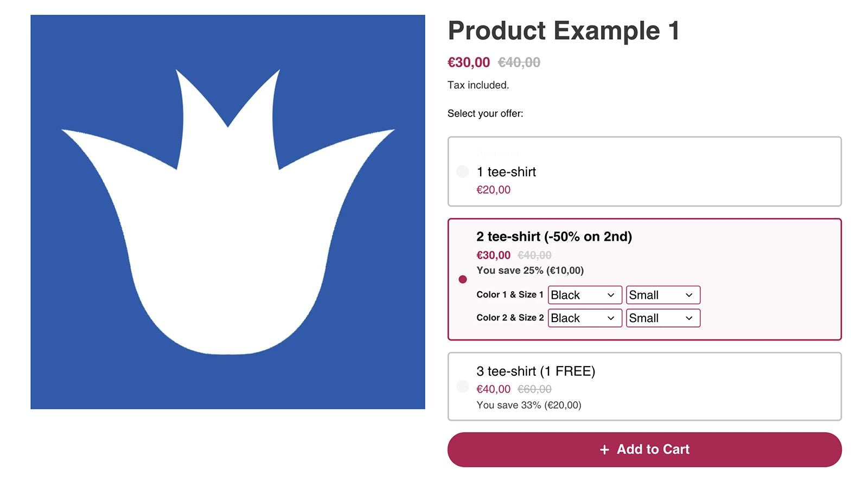Click "You save 25% (€10,00)" text

pos(530,271)
